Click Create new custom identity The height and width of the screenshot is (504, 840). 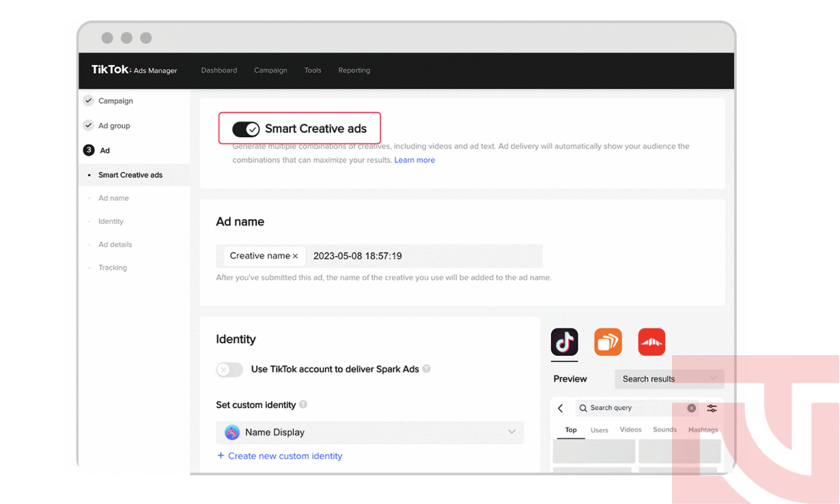[x=280, y=456]
